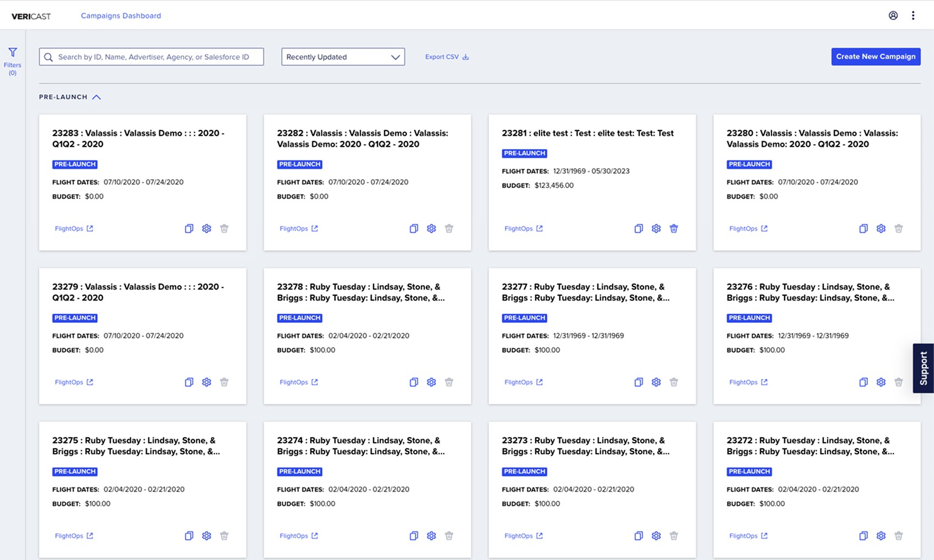This screenshot has height=560, width=934.
Task: Open FlightOps link for campaign 23278
Action: pyautogui.click(x=299, y=382)
